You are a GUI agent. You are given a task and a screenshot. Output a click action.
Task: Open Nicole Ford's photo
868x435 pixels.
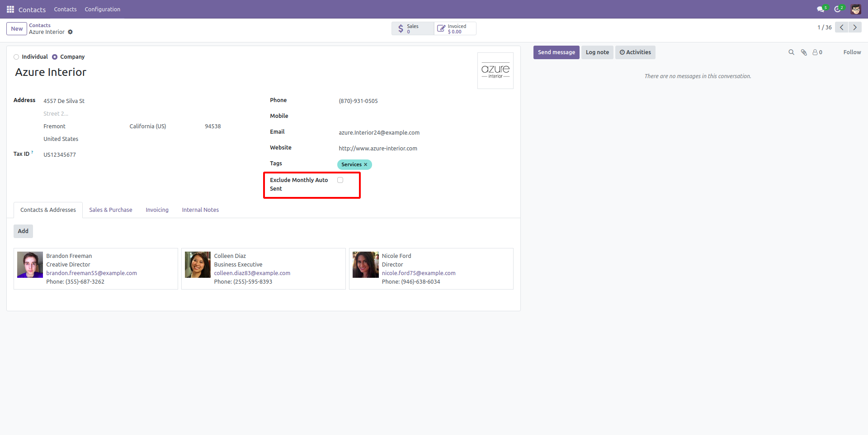coord(366,265)
